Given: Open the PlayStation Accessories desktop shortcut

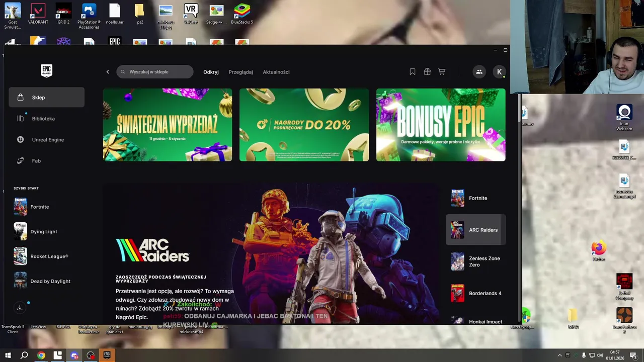Looking at the screenshot, I should [x=89, y=16].
